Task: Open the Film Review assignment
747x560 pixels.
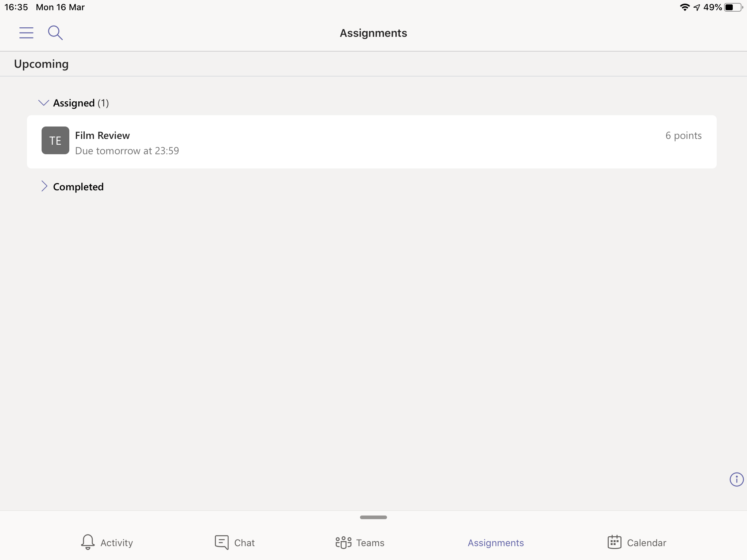Action: (102, 136)
